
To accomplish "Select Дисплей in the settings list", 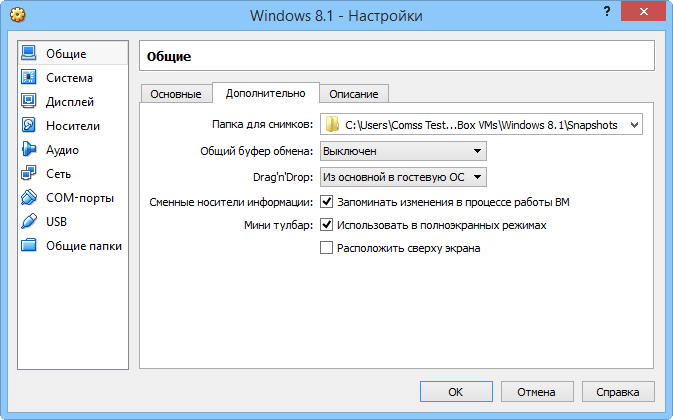I will 73,102.
